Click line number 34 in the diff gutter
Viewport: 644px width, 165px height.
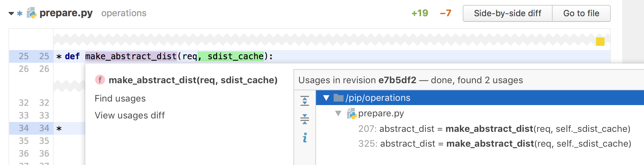point(24,128)
